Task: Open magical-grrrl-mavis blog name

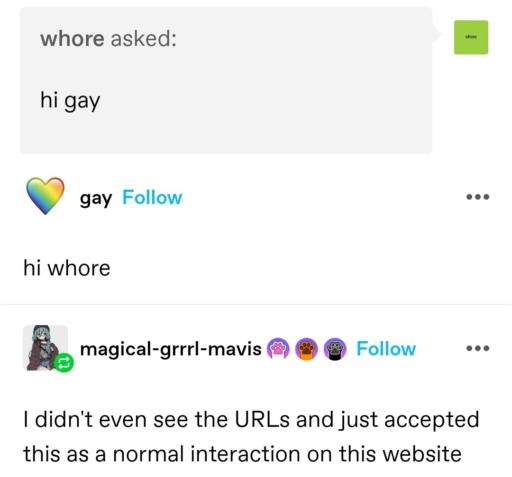Action: 171,349
